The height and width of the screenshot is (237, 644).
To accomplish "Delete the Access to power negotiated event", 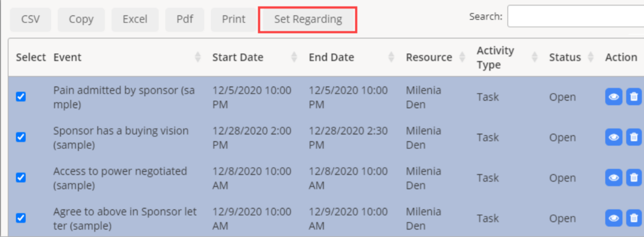I will tap(634, 178).
